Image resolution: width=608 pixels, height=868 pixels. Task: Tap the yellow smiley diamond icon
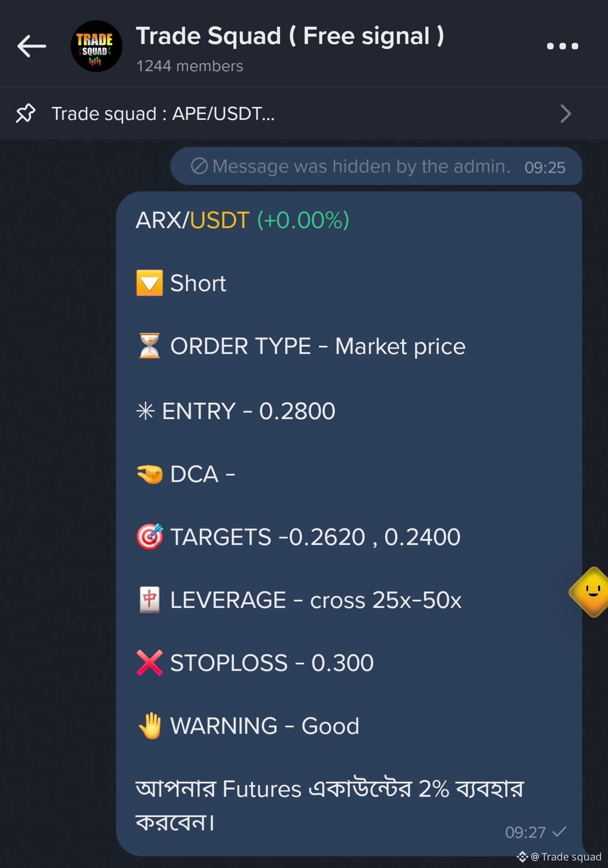[x=590, y=592]
